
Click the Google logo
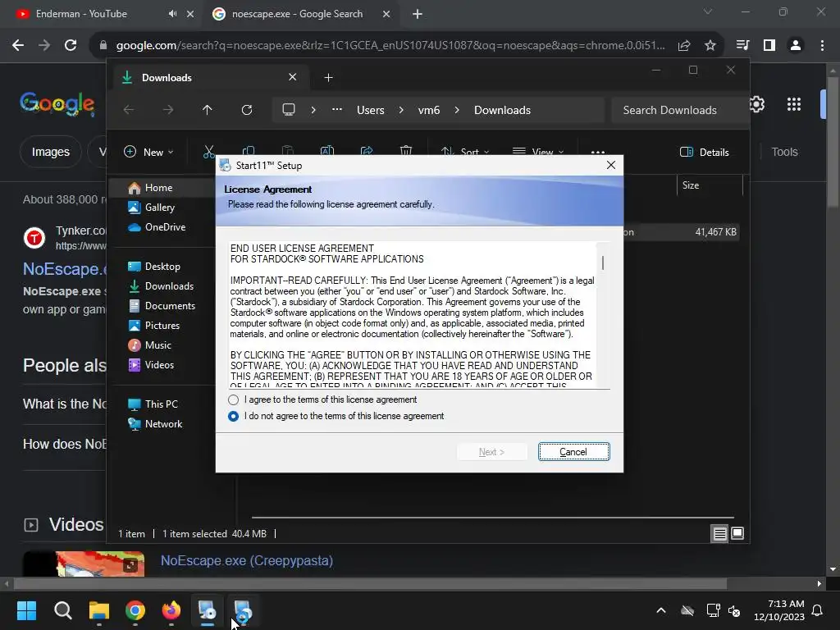click(57, 104)
